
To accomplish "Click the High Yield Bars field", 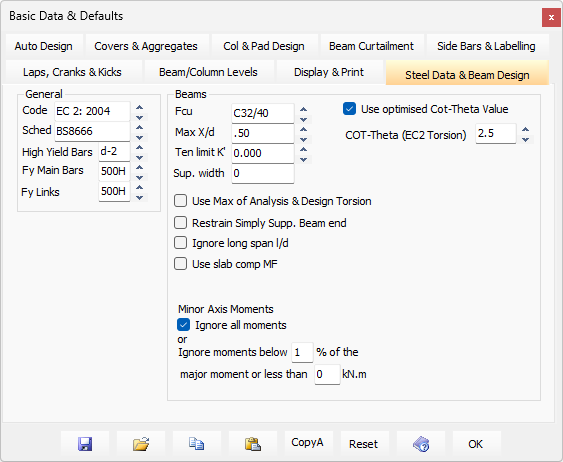I will click(x=114, y=151).
